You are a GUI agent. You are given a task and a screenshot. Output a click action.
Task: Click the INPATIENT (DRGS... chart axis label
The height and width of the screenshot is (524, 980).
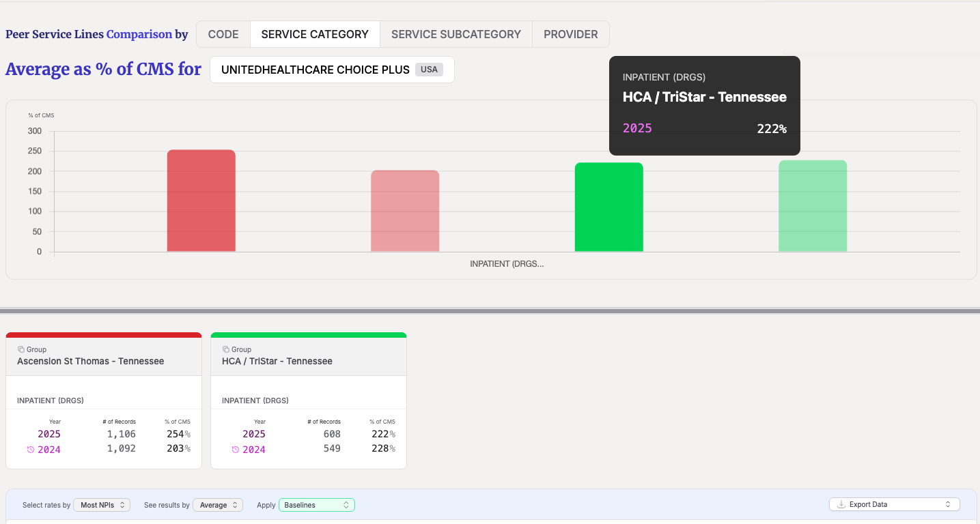pyautogui.click(x=507, y=264)
